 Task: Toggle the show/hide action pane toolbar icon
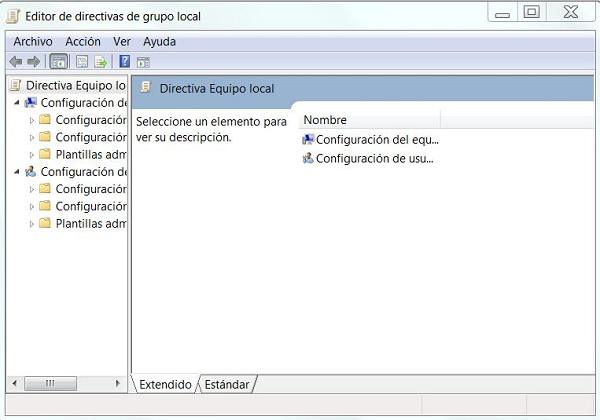143,62
